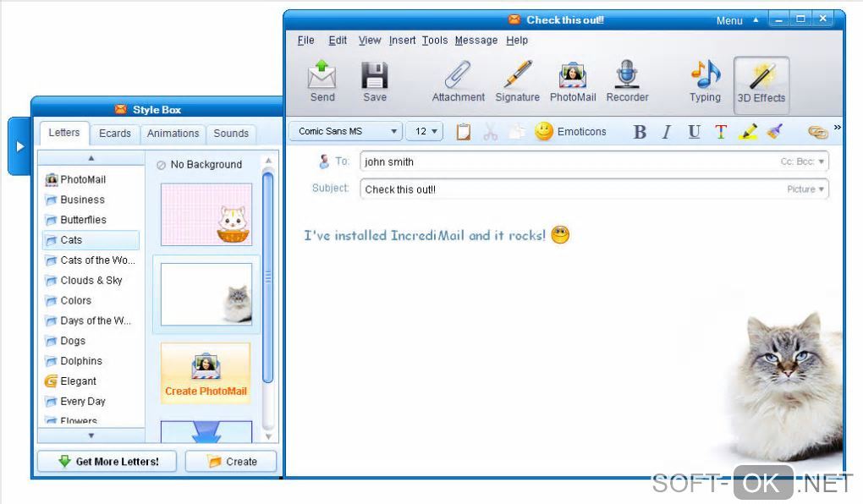Screen dimensions: 863x504
Task: Click Create PhotoMail tile
Action: pos(206,374)
